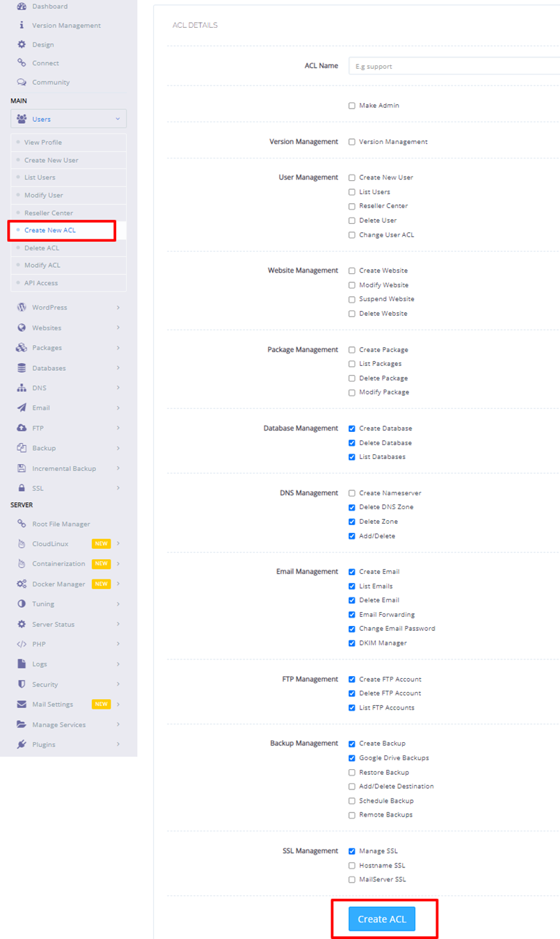Expand the DNS submenu arrow
The width and height of the screenshot is (560, 939).
pos(118,388)
